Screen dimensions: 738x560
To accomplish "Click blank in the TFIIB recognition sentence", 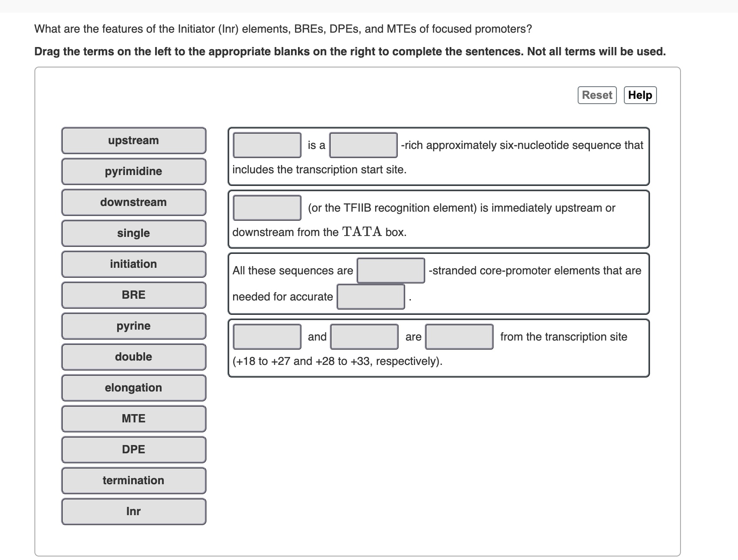I will point(266,208).
